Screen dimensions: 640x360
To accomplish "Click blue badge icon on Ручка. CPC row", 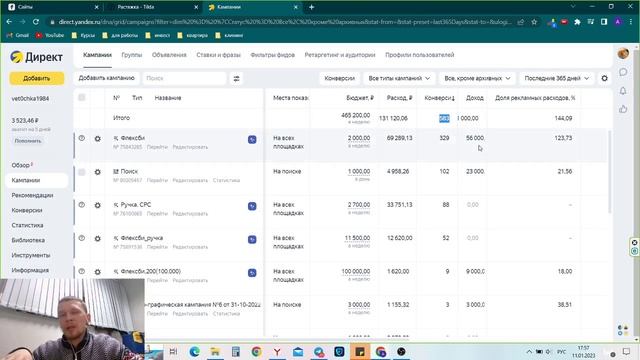I will click(252, 206).
